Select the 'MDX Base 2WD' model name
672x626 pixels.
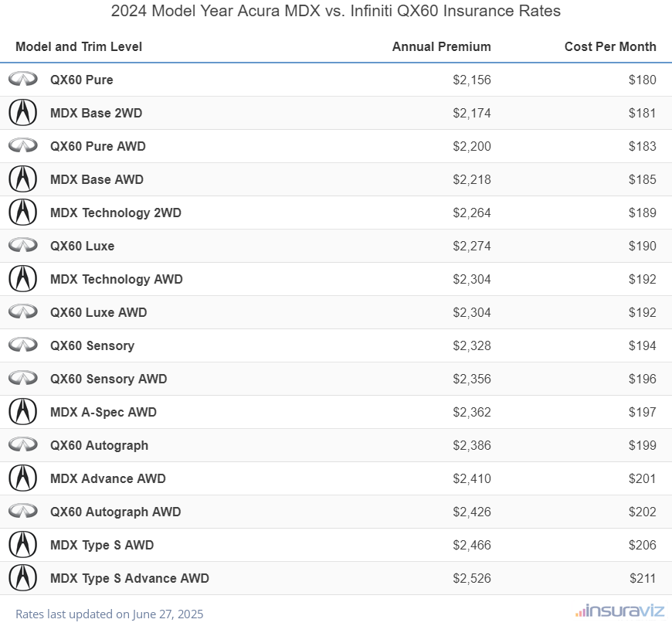[96, 113]
